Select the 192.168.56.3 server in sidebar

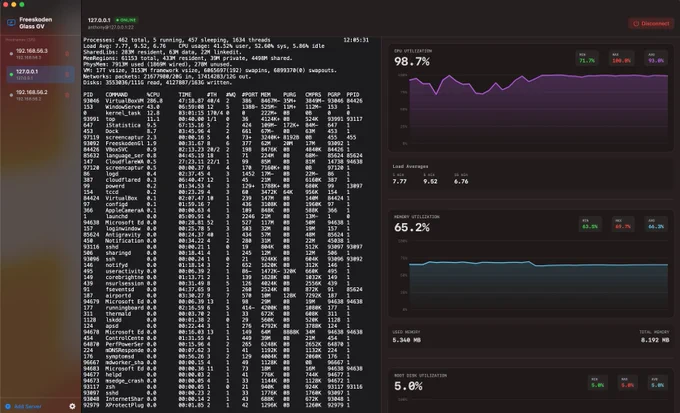tap(40, 54)
